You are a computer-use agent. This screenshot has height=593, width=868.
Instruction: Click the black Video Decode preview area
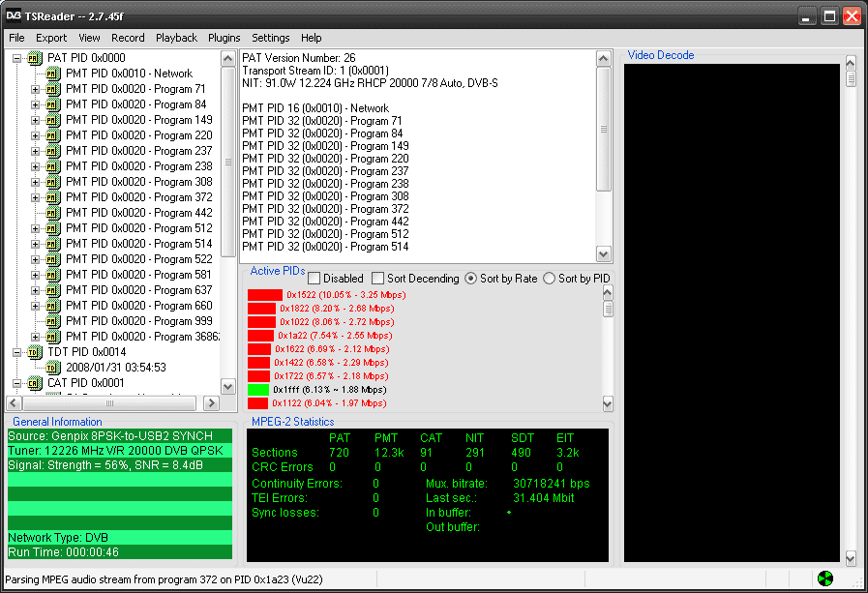click(732, 312)
